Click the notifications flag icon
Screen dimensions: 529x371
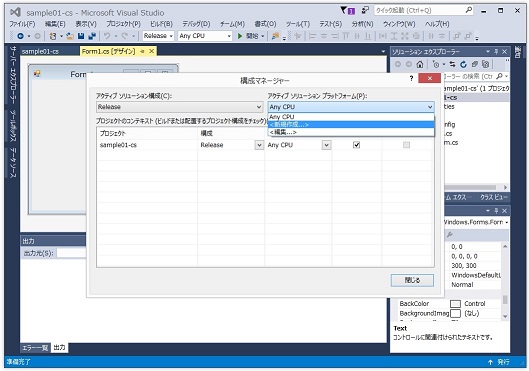coord(343,10)
